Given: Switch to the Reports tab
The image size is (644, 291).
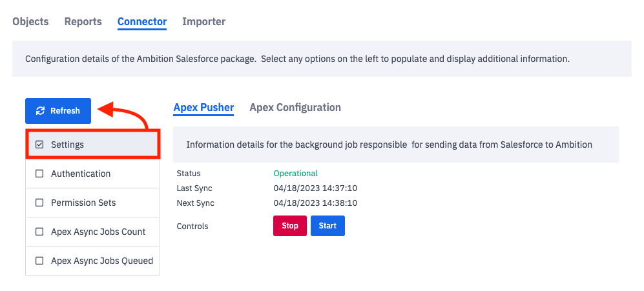Looking at the screenshot, I should [83, 21].
